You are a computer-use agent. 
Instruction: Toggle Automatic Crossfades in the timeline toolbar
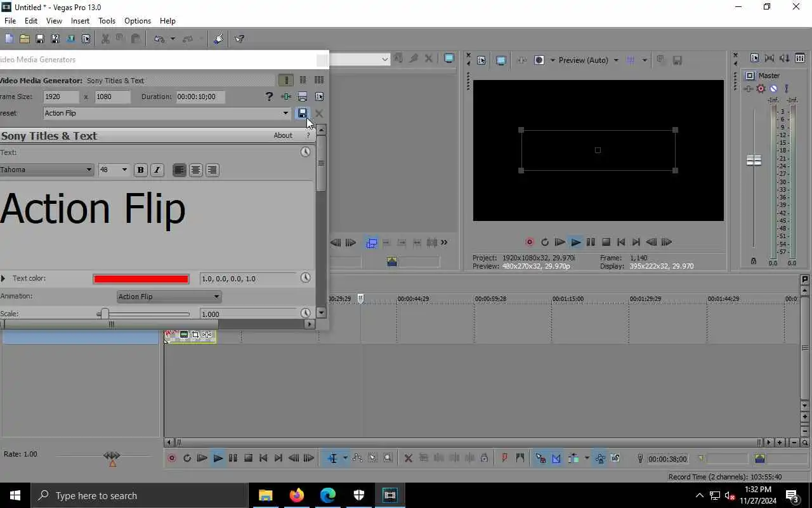click(556, 458)
